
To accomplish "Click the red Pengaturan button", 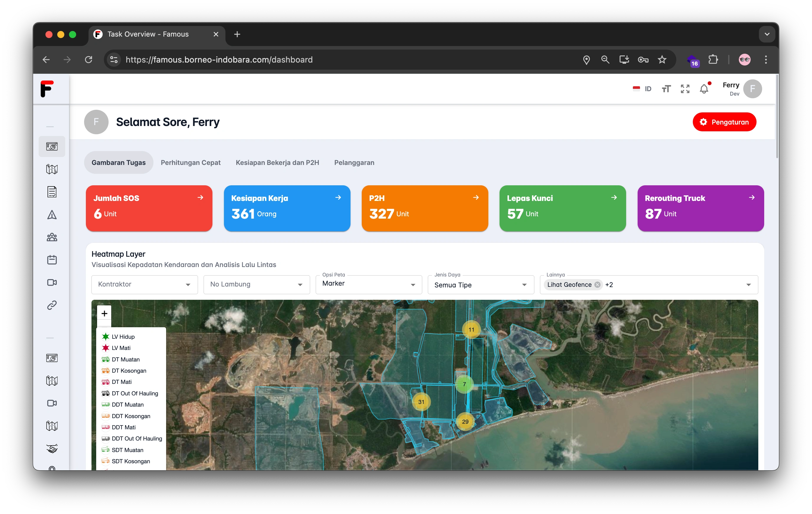I will [x=724, y=122].
